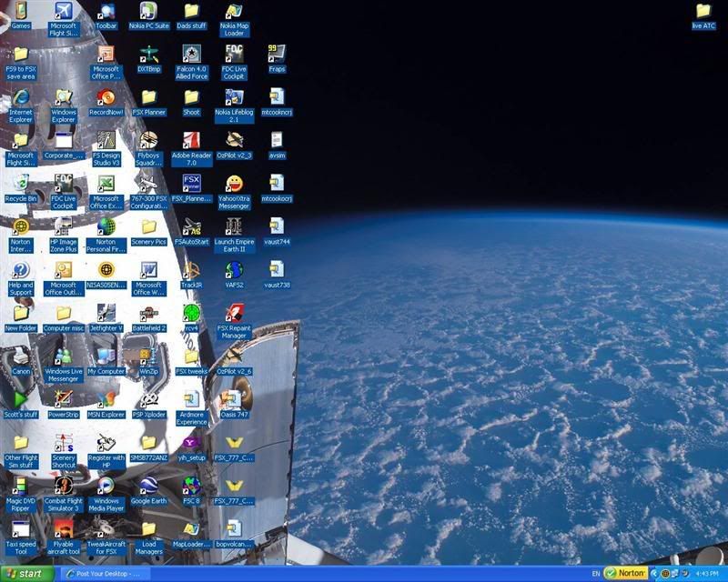Open the Nokia PC Suite icon

[x=148, y=12]
